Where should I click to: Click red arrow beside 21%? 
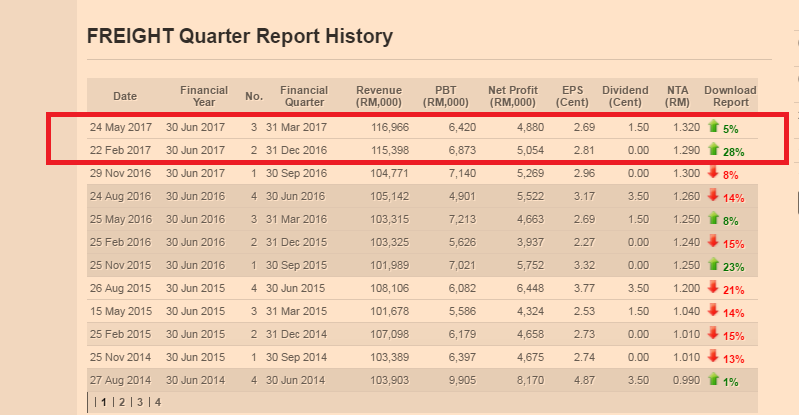(x=713, y=287)
